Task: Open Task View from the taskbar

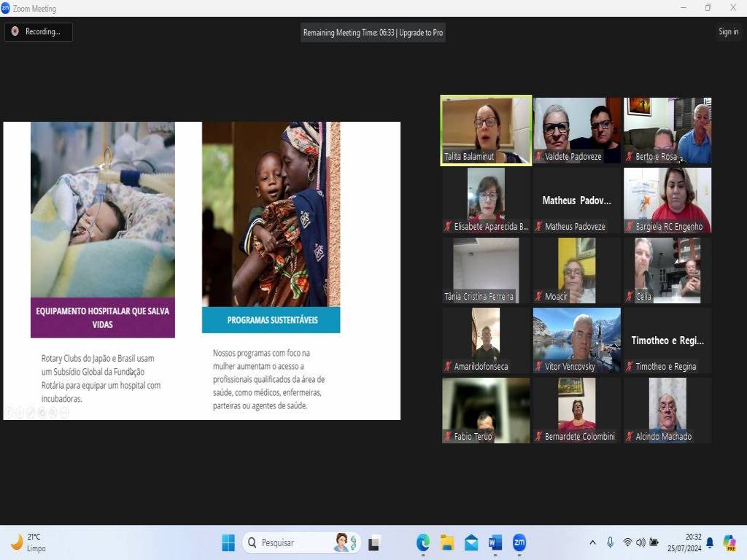Action: click(x=374, y=542)
